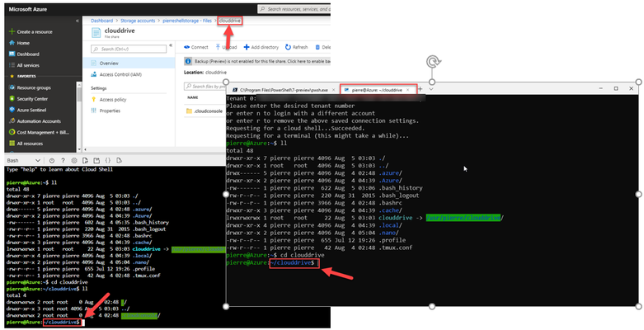Open the .cloudconsole folder
This screenshot has width=644, height=330.
[x=204, y=111]
